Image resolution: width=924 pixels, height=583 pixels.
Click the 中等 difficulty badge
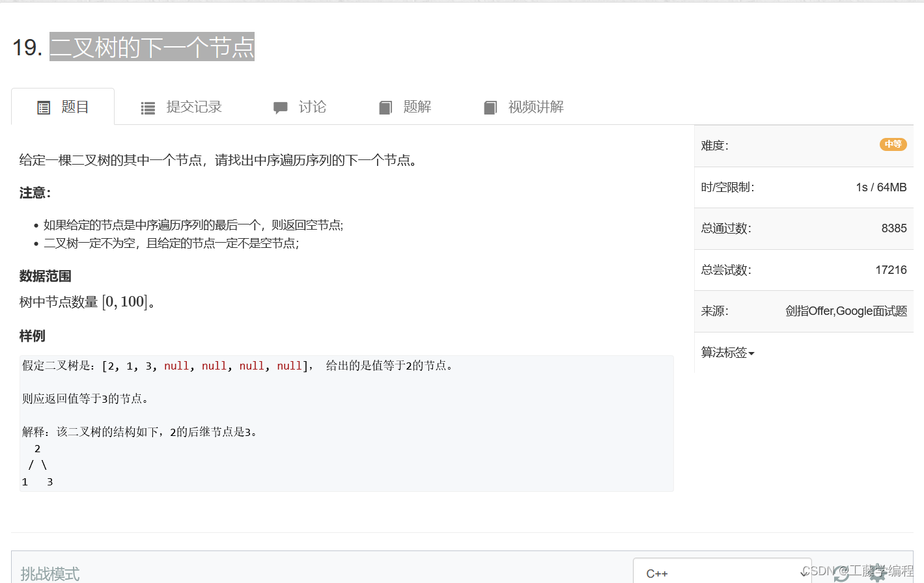[x=893, y=144]
